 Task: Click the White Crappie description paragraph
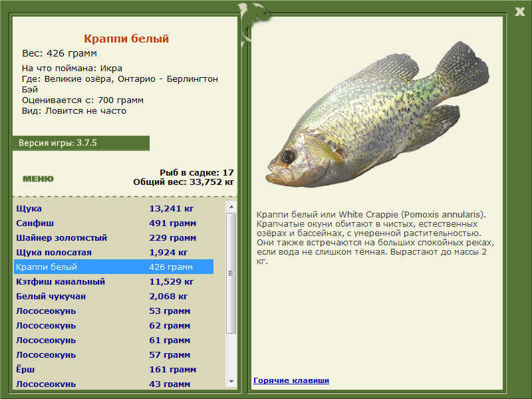coord(375,237)
